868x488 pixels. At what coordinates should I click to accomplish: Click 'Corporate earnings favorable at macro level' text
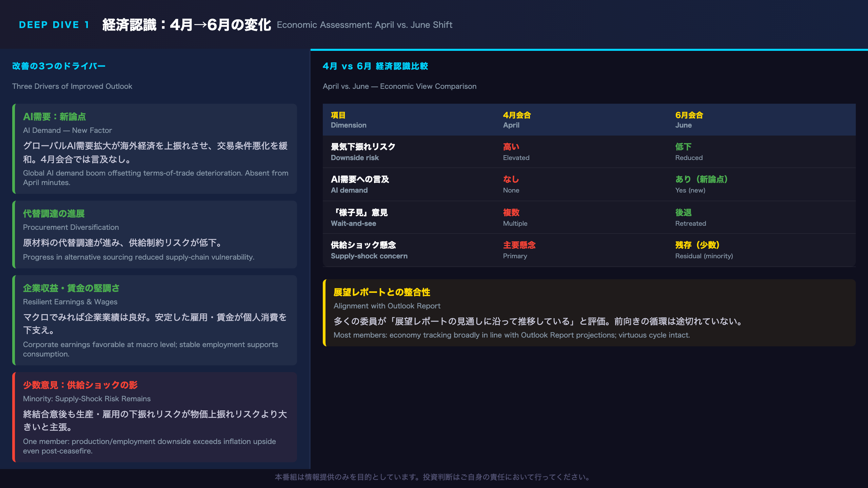[x=151, y=349]
